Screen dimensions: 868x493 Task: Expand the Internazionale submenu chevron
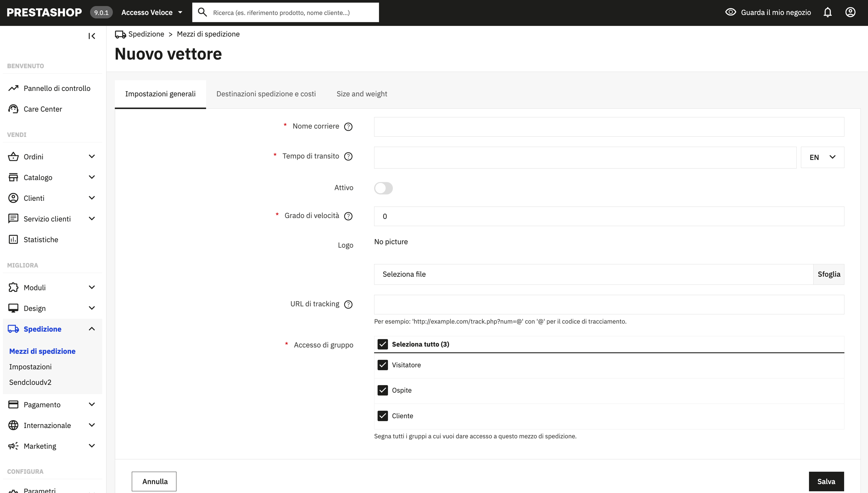click(x=92, y=425)
